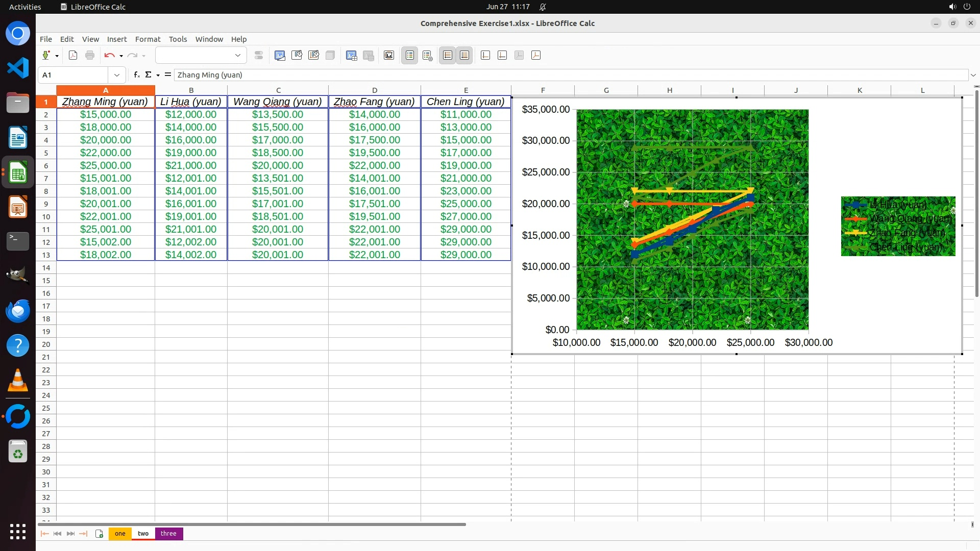Click the add new sheet button
The height and width of the screenshot is (551, 980).
(x=99, y=533)
